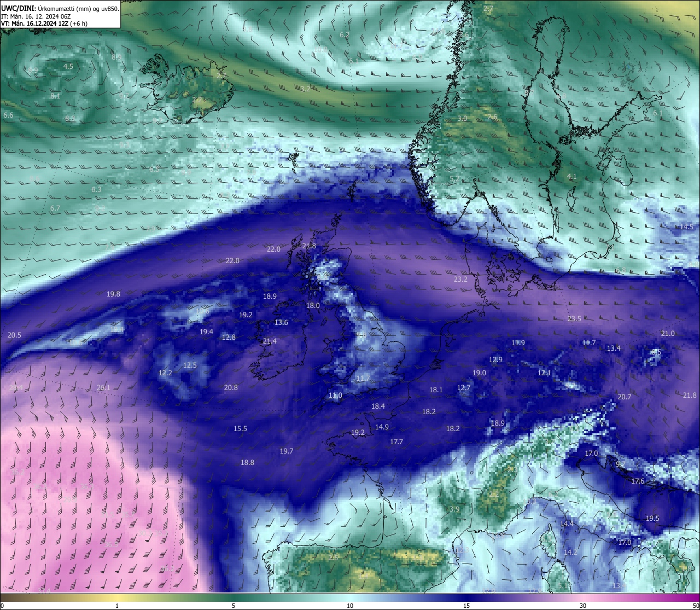The height and width of the screenshot is (610, 700).
Task: Click the map value 18.1
Action: [x=436, y=390]
